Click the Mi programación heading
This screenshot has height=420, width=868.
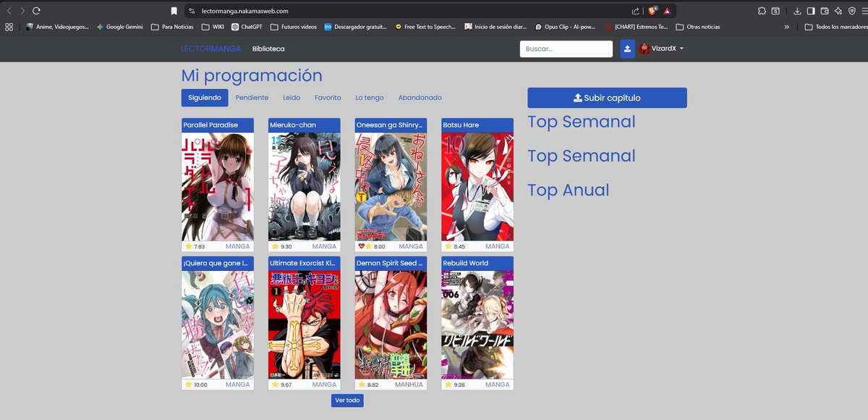pos(252,76)
